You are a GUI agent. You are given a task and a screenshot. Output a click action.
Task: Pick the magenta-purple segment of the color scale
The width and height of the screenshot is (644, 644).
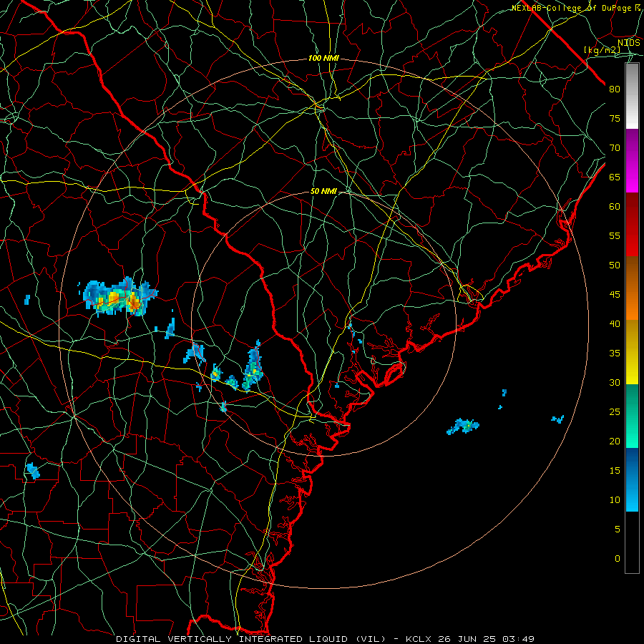point(632,161)
